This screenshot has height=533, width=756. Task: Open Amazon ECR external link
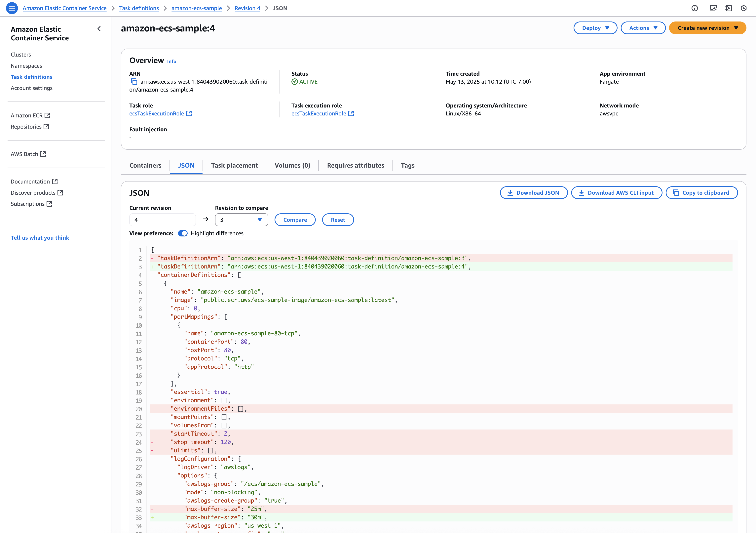(30, 115)
